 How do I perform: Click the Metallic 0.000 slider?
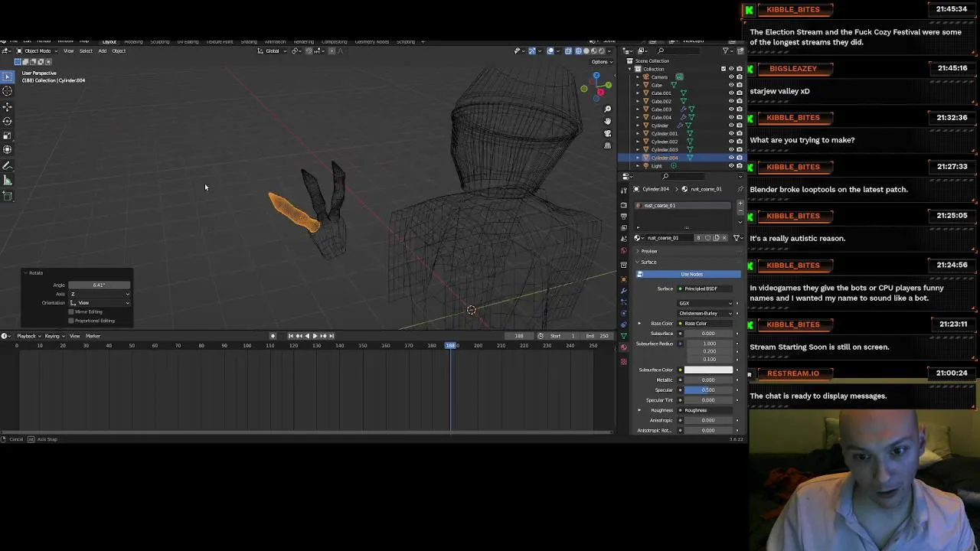tap(708, 380)
